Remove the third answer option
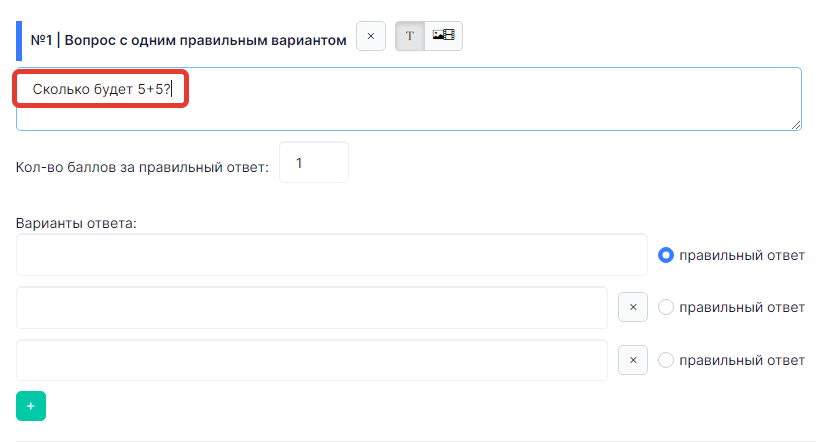 point(633,360)
